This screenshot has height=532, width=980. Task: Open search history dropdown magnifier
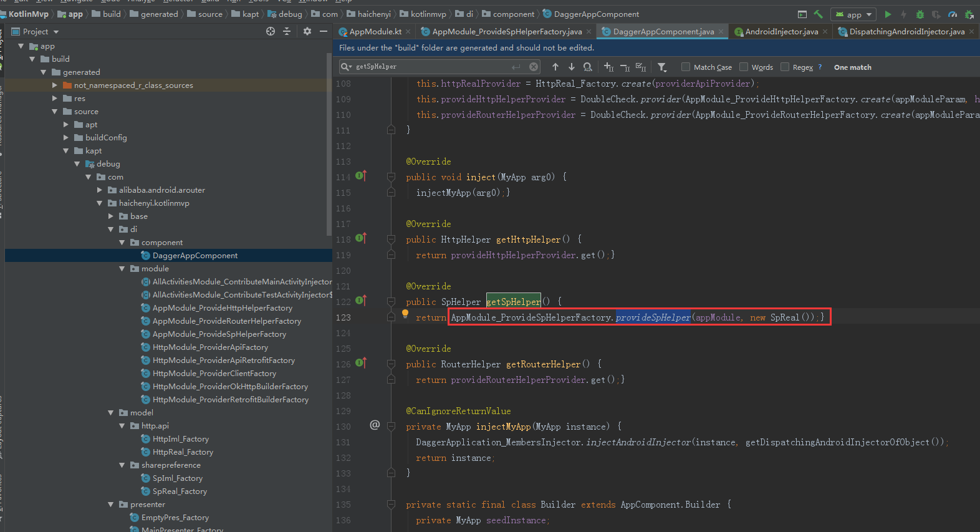(x=346, y=67)
